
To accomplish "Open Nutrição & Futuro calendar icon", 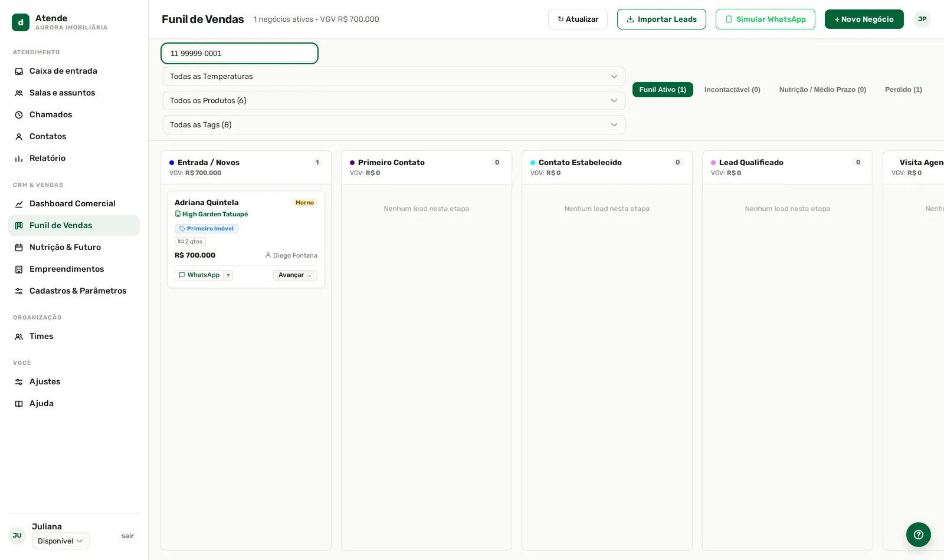I will (x=19, y=248).
